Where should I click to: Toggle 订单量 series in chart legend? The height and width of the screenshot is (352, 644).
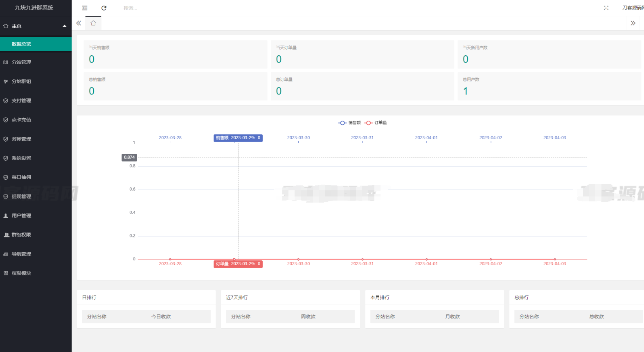point(376,123)
